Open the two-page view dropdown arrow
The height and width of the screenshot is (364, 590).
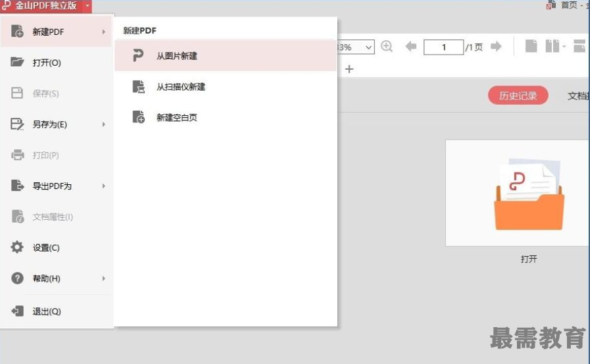tap(564, 46)
